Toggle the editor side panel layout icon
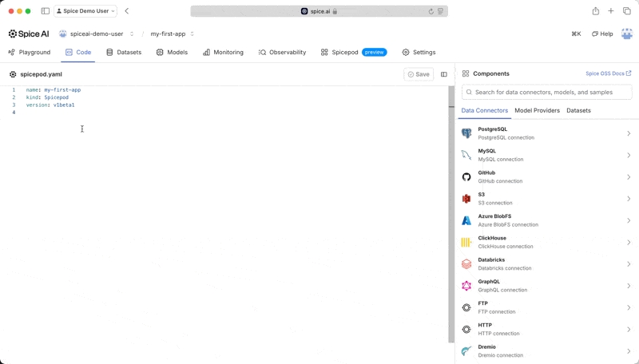Viewport: 639px width, 364px height. point(444,74)
